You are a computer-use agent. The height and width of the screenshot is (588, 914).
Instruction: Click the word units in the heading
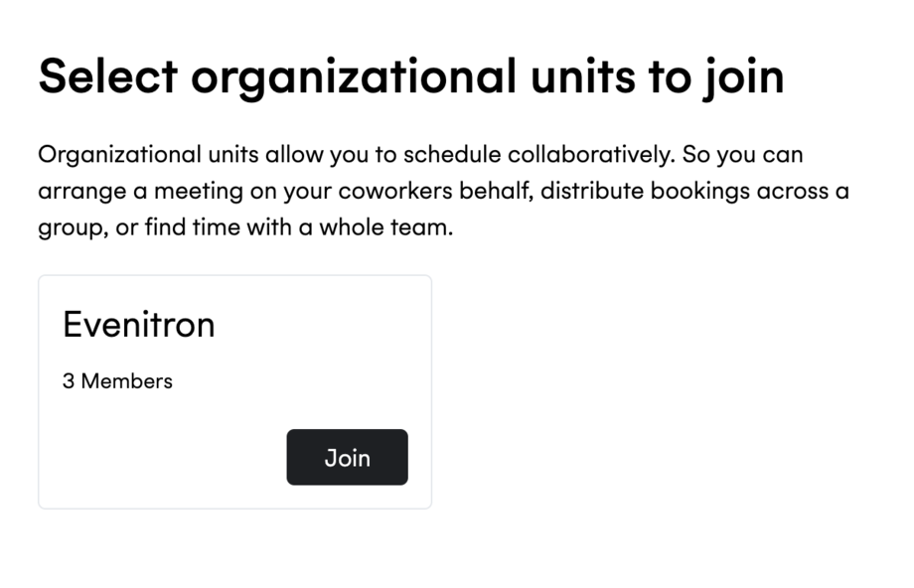(x=583, y=76)
